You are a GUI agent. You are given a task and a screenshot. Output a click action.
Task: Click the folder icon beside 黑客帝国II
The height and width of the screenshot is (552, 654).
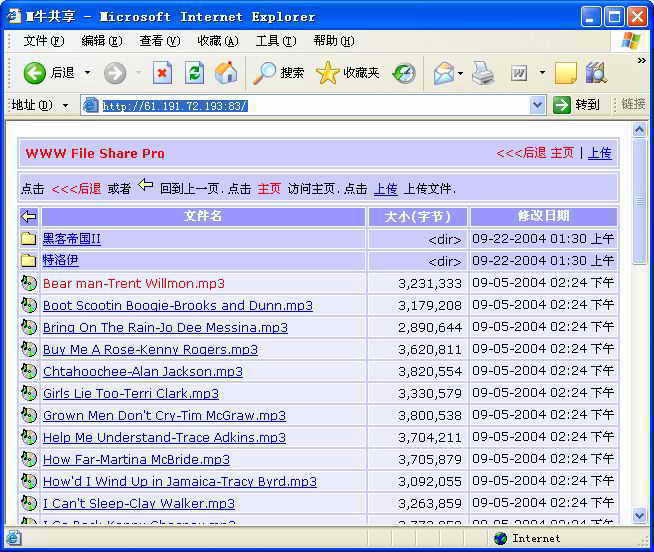pos(28,239)
